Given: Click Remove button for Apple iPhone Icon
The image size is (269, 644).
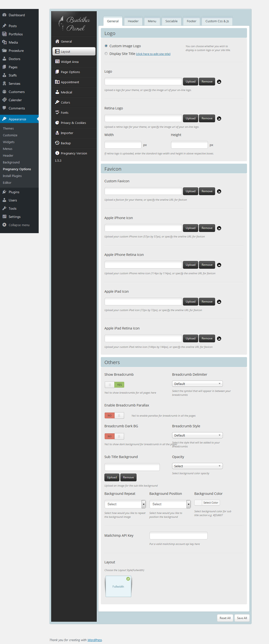Looking at the screenshot, I should (x=207, y=228).
